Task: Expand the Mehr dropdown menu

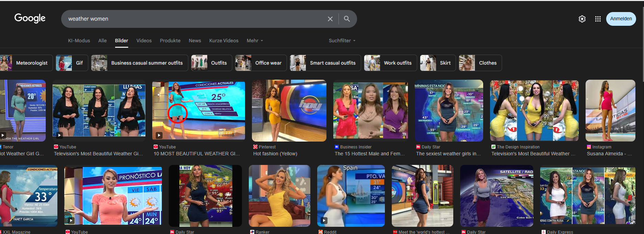Action: [255, 41]
